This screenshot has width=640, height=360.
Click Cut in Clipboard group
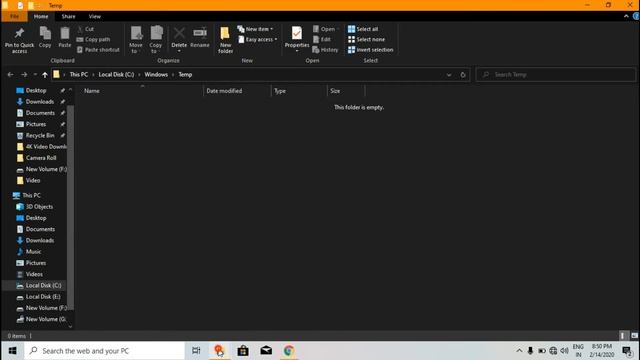click(86, 29)
